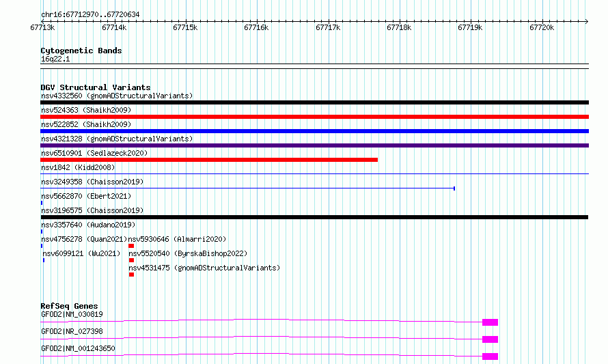Click the 67714k ruler tick label
This screenshot has height=364, width=608.
(x=114, y=28)
